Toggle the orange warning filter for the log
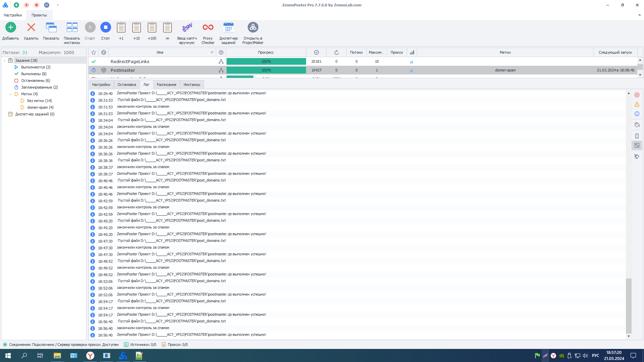This screenshot has height=362, width=644. pyautogui.click(x=637, y=104)
